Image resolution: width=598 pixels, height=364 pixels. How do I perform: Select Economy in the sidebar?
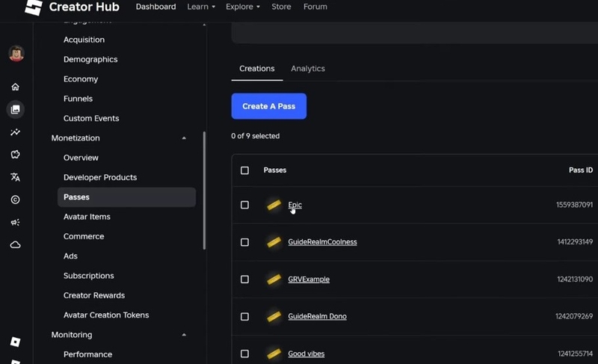tap(81, 79)
